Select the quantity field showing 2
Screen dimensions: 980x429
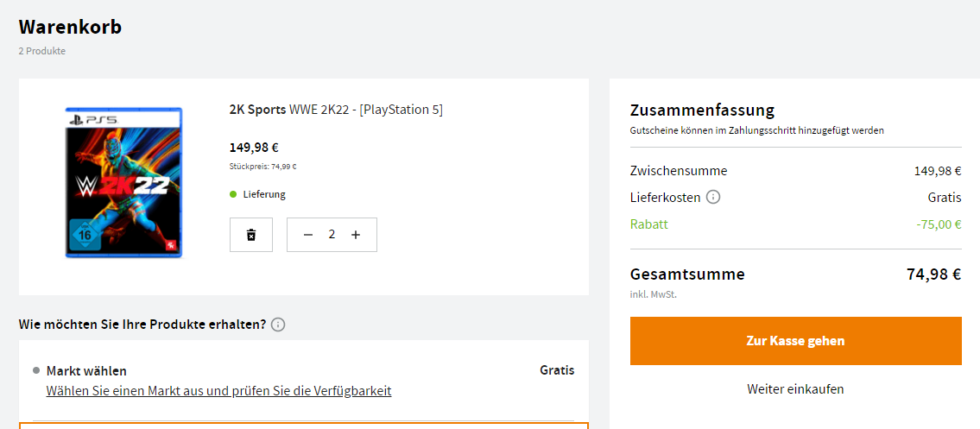coord(332,235)
